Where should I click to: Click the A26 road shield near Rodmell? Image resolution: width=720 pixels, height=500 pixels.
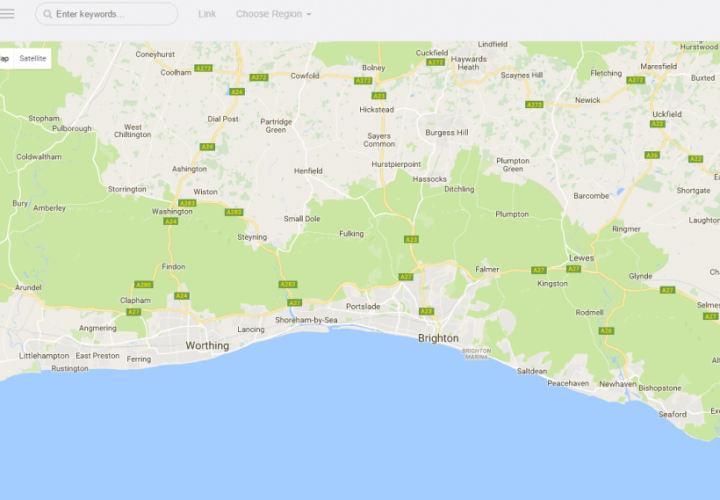click(x=606, y=331)
